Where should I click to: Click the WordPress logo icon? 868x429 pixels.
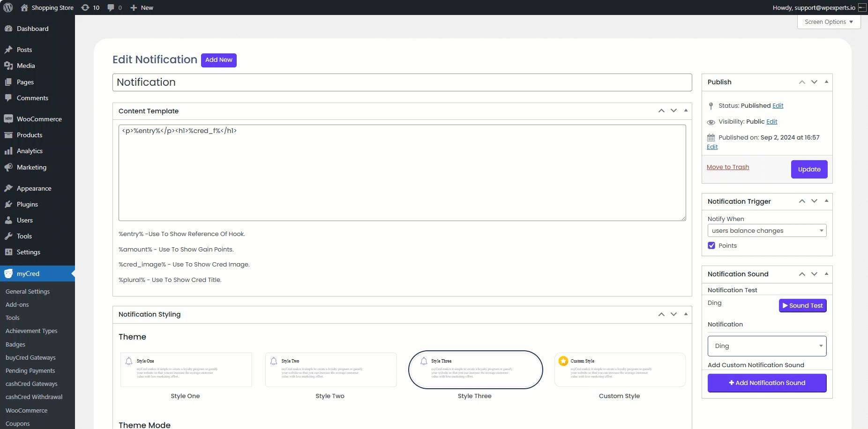click(8, 7)
